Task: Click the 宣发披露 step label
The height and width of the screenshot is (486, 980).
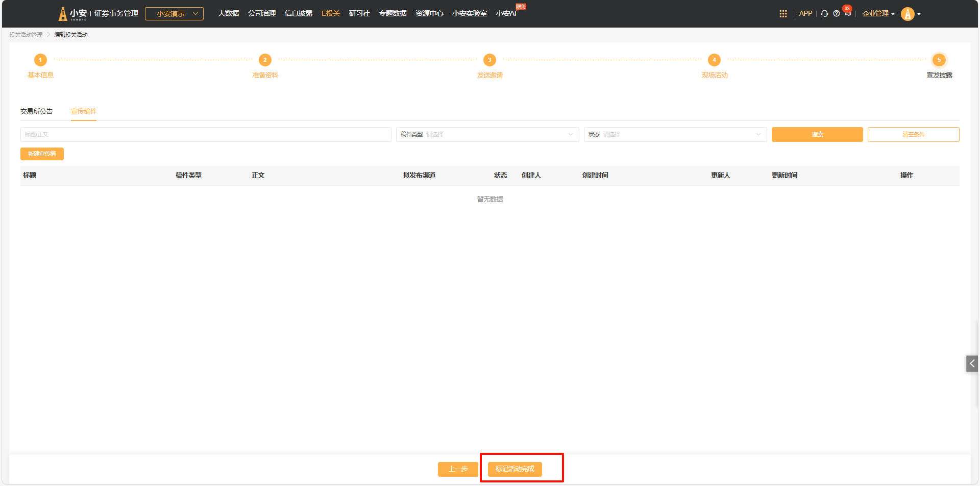Action: tap(939, 75)
